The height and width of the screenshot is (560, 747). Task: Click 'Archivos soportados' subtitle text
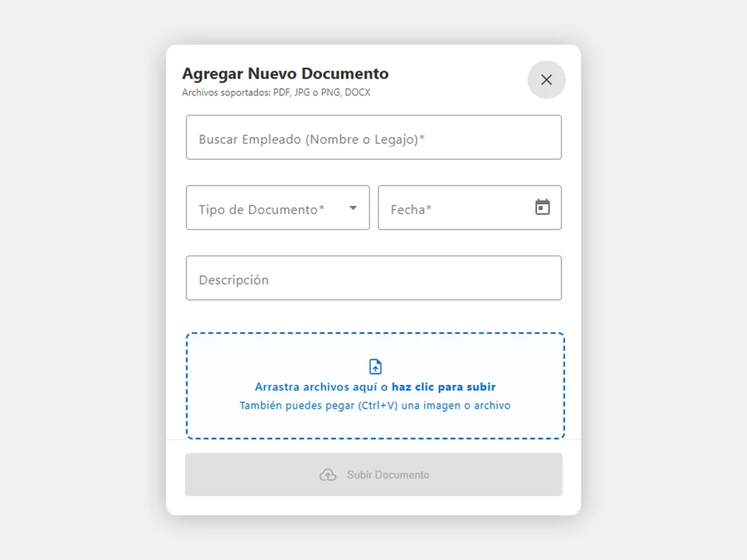(276, 92)
